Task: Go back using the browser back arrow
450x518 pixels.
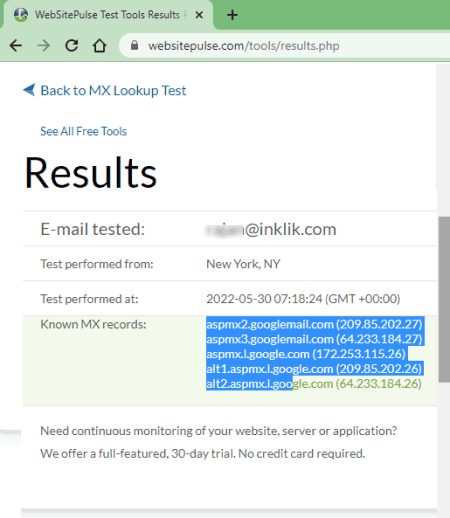Action: point(16,46)
